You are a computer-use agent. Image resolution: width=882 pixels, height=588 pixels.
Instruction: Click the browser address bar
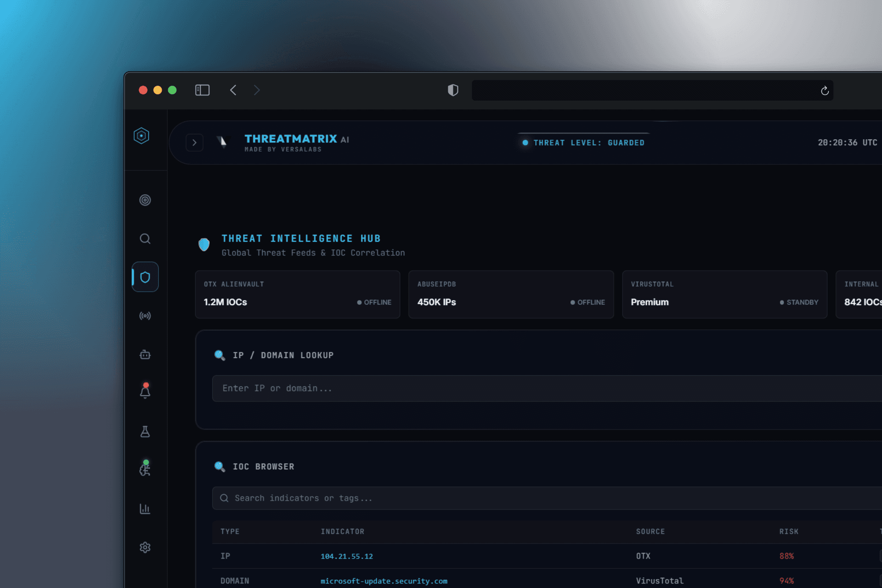point(652,90)
